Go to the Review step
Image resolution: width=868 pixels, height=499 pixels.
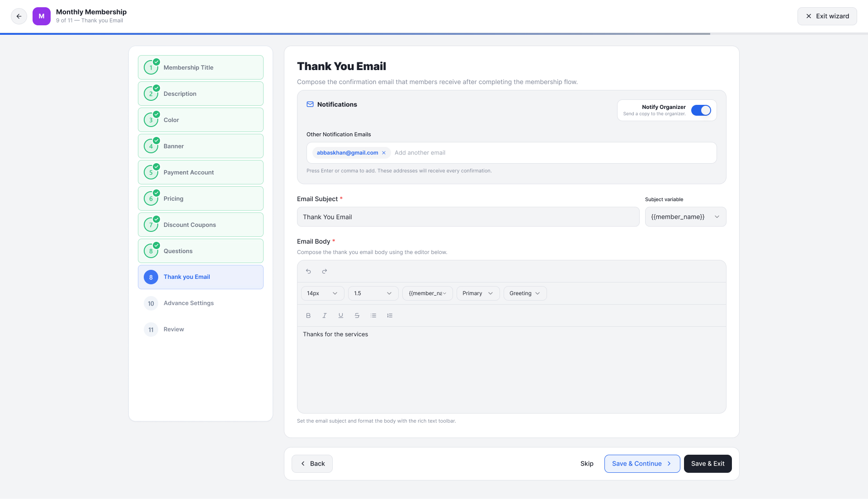201,330
